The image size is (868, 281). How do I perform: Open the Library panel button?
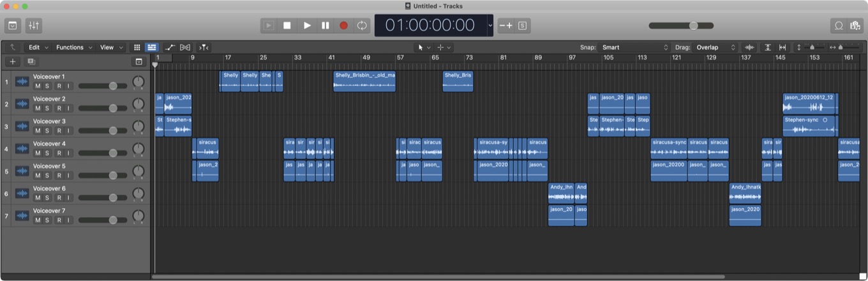coord(13,26)
